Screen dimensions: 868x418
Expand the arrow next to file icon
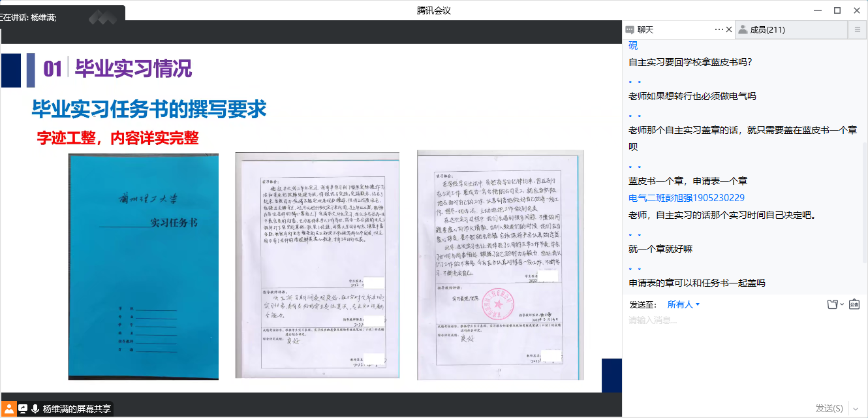(x=842, y=304)
